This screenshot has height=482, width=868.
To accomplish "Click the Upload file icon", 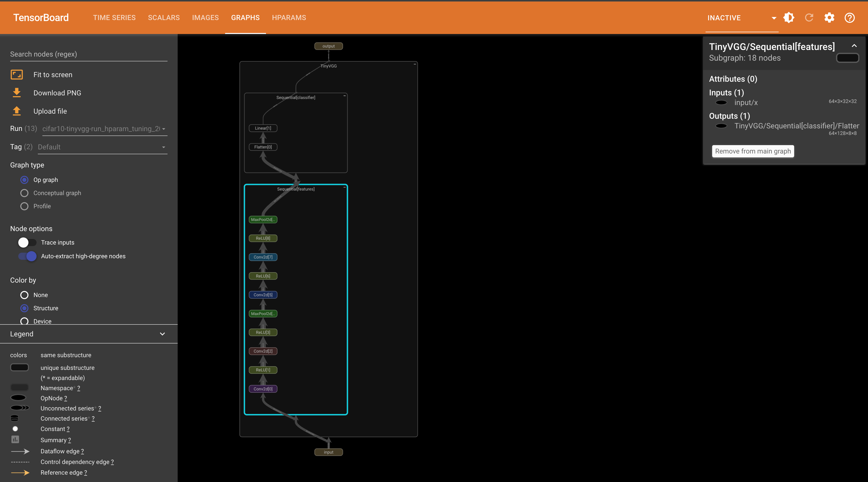I will point(16,111).
